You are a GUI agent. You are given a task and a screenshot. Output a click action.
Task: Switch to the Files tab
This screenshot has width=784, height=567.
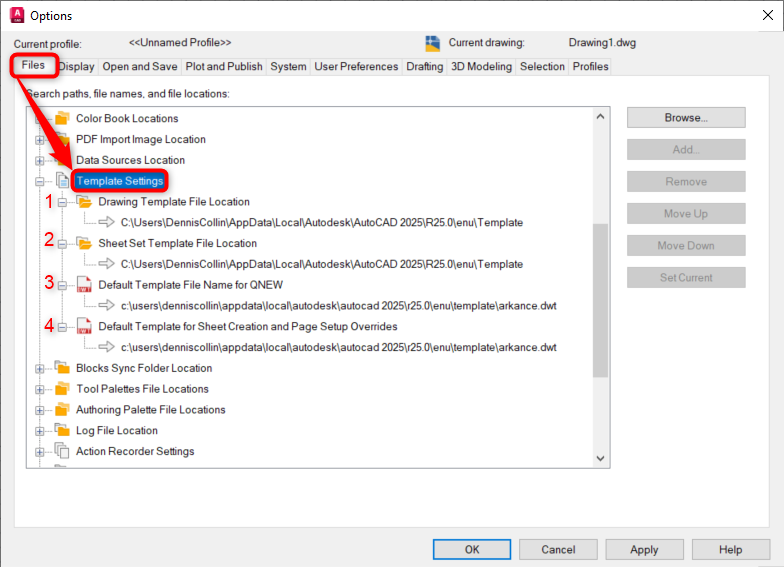coord(33,65)
